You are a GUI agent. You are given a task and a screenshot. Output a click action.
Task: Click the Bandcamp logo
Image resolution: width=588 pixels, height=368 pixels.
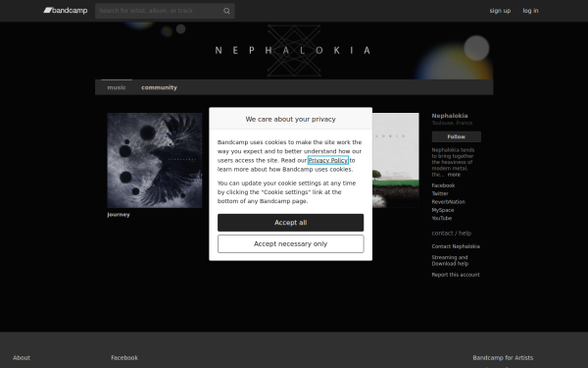pyautogui.click(x=66, y=11)
